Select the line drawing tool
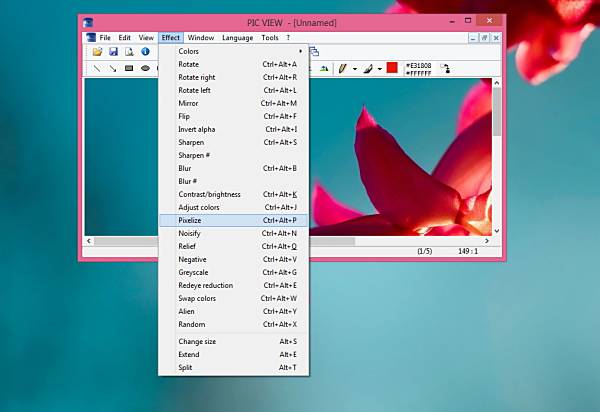 click(x=97, y=68)
